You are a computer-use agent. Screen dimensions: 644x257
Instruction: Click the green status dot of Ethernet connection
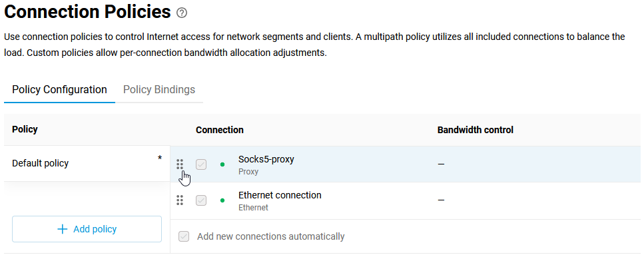[x=222, y=201]
